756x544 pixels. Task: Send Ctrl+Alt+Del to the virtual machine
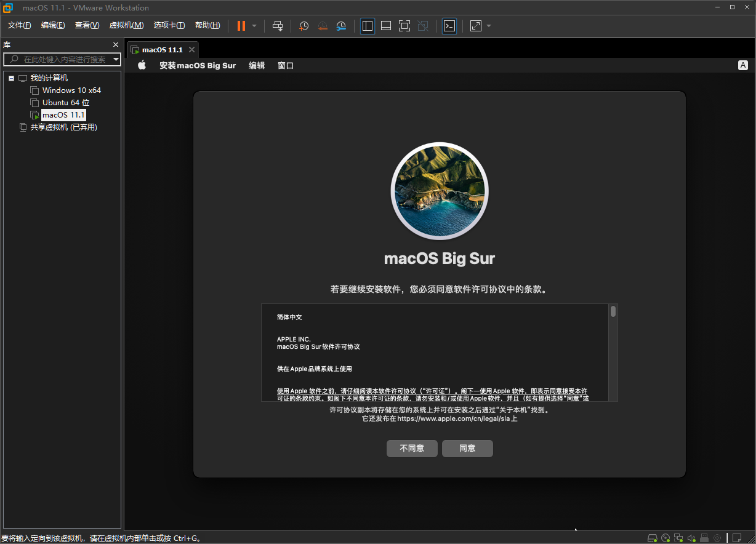point(278,26)
